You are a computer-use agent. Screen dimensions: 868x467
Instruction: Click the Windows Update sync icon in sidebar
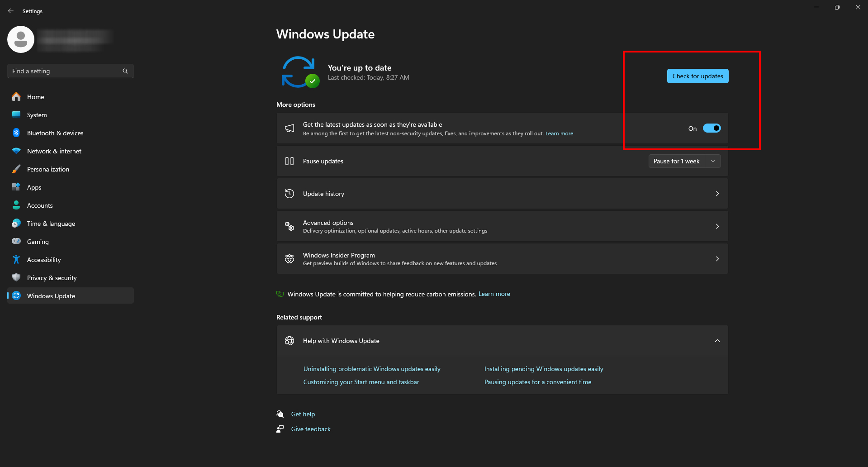(x=16, y=295)
